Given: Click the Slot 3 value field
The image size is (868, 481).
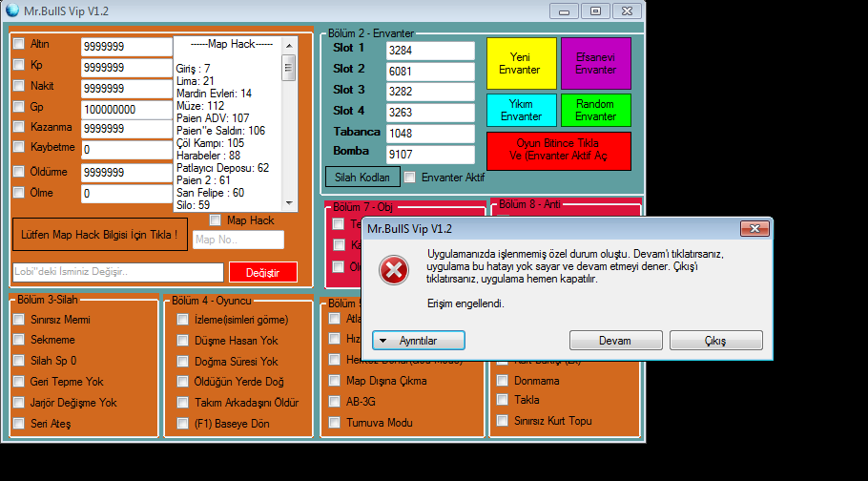Looking at the screenshot, I should (x=430, y=92).
